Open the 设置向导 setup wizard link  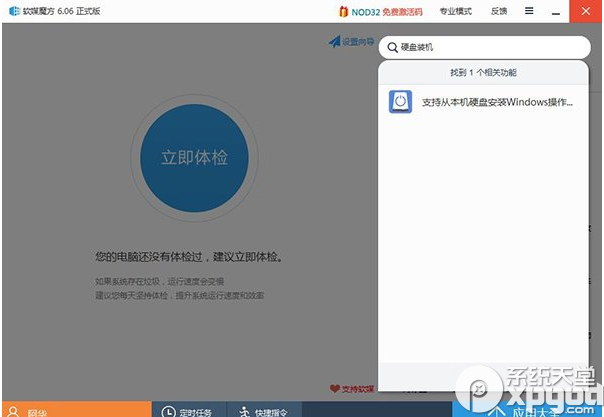[358, 42]
